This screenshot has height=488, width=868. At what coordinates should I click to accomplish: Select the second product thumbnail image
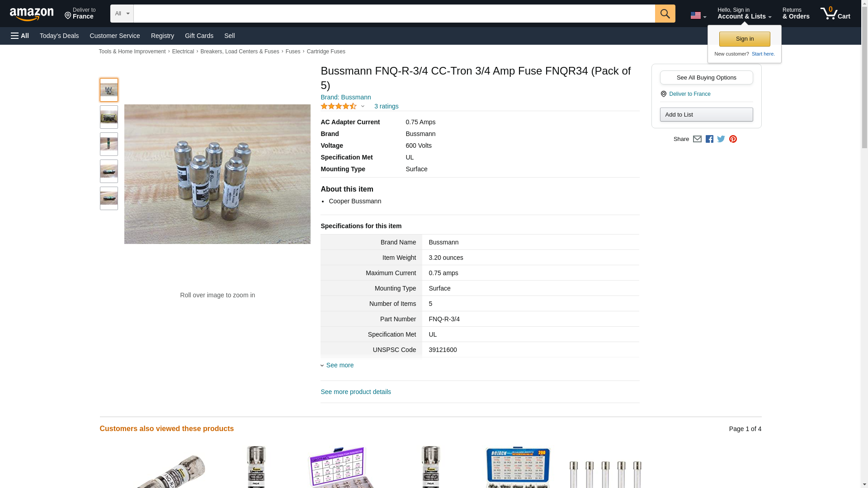coord(109,117)
